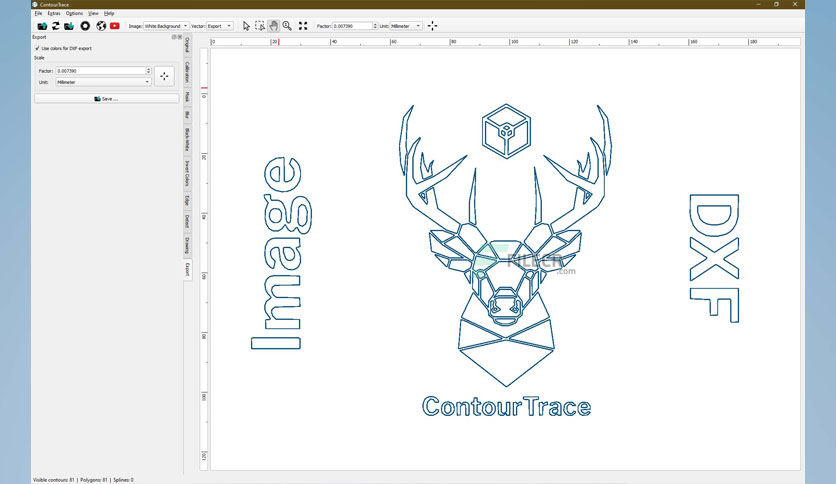The height and width of the screenshot is (484, 836).
Task: Switch to the Detect side tab
Action: point(187,221)
